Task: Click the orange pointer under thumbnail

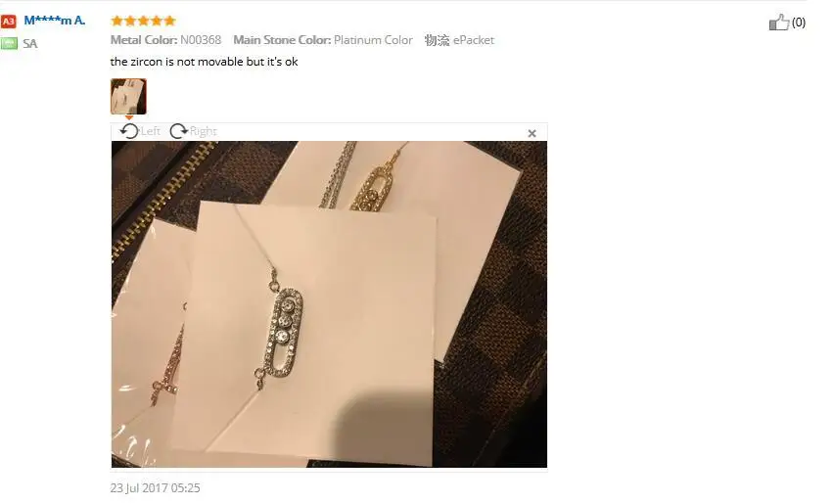Action: (x=129, y=117)
